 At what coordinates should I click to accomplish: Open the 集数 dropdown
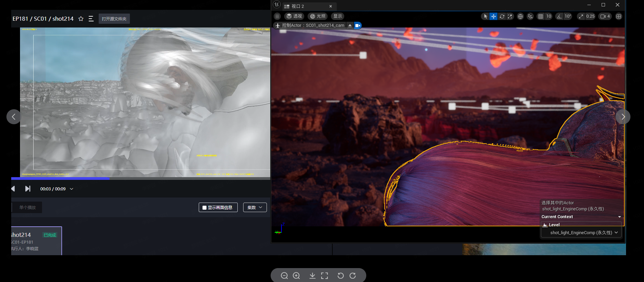click(x=255, y=207)
